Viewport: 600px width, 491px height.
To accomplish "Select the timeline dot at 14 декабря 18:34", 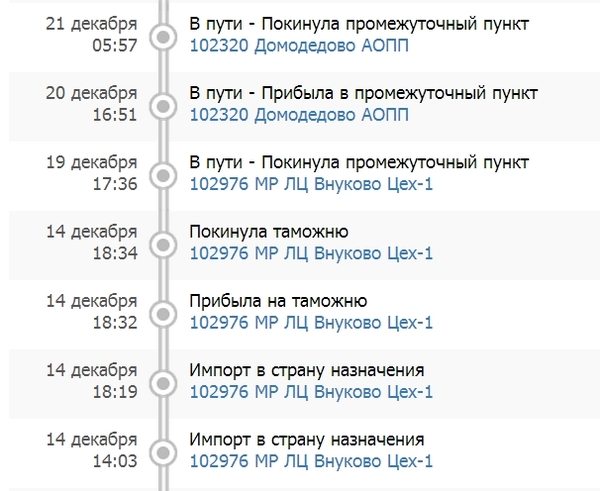I will (x=161, y=243).
